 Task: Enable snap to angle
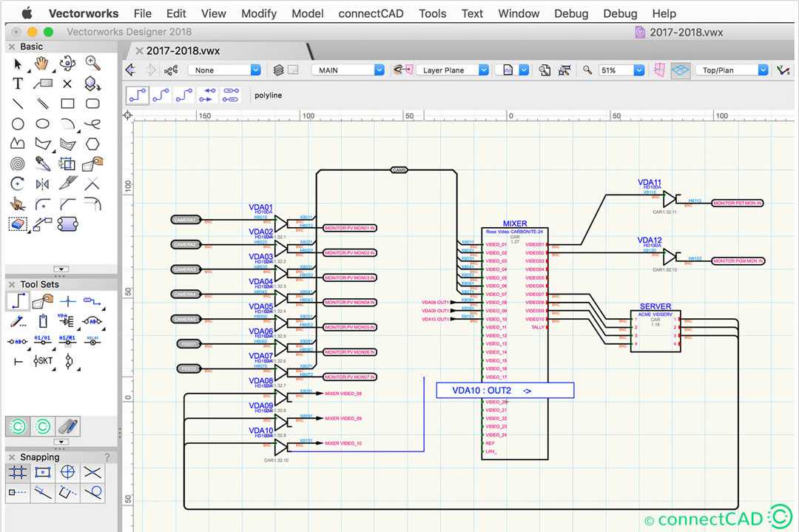click(41, 492)
